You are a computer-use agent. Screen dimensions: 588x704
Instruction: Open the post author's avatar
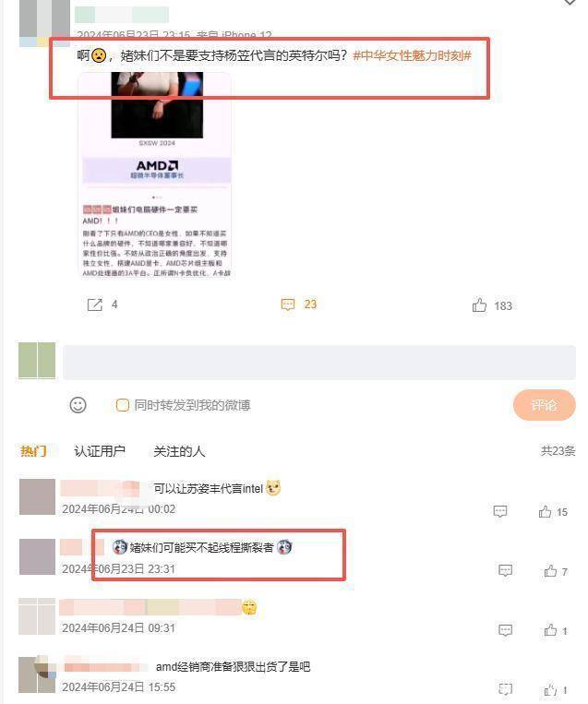[x=44, y=22]
